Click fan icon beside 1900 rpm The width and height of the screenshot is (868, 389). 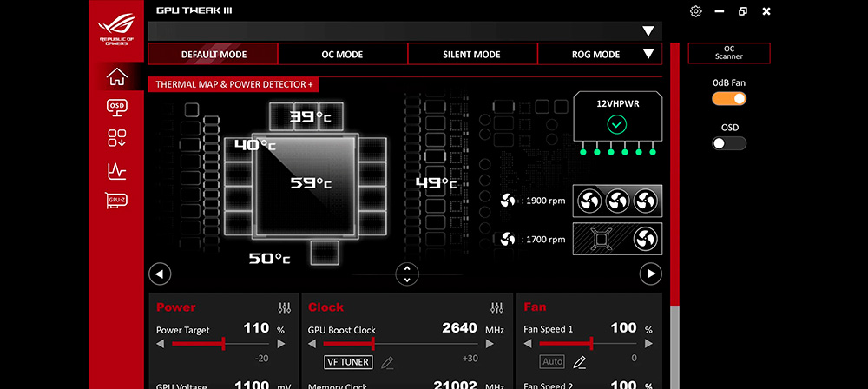507,201
